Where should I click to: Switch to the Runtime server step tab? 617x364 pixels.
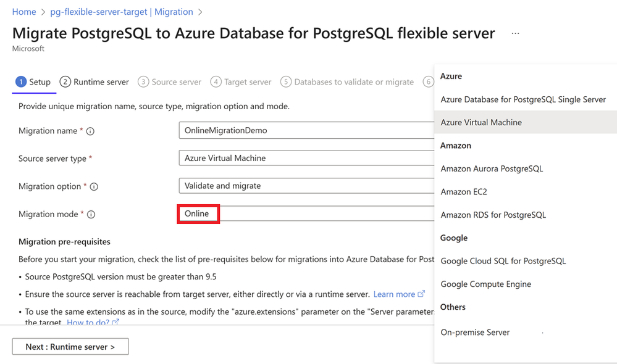point(94,82)
